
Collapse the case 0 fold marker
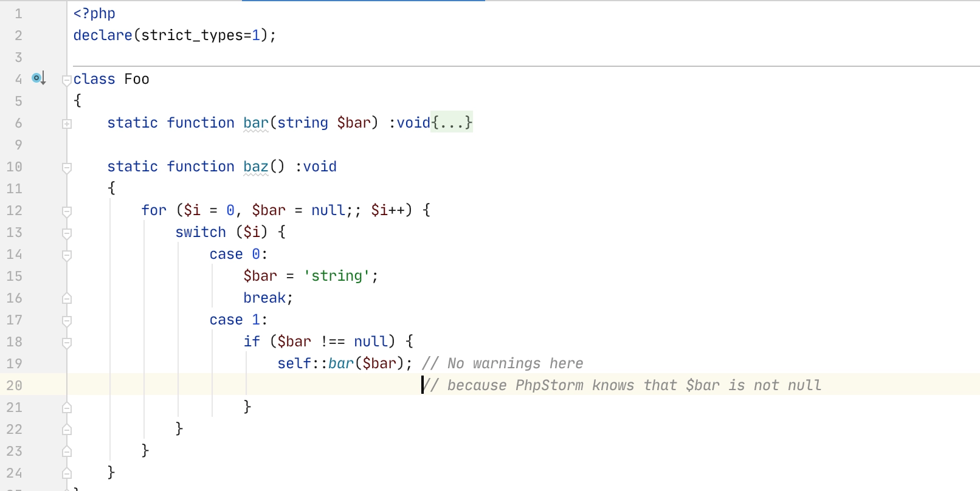tap(67, 255)
